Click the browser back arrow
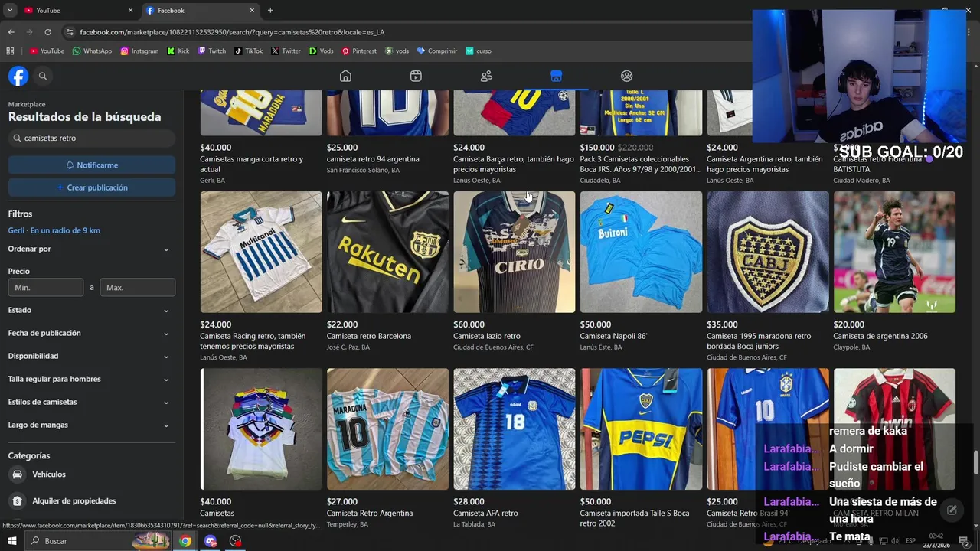Viewport: 980px width, 551px height. pos(11,32)
